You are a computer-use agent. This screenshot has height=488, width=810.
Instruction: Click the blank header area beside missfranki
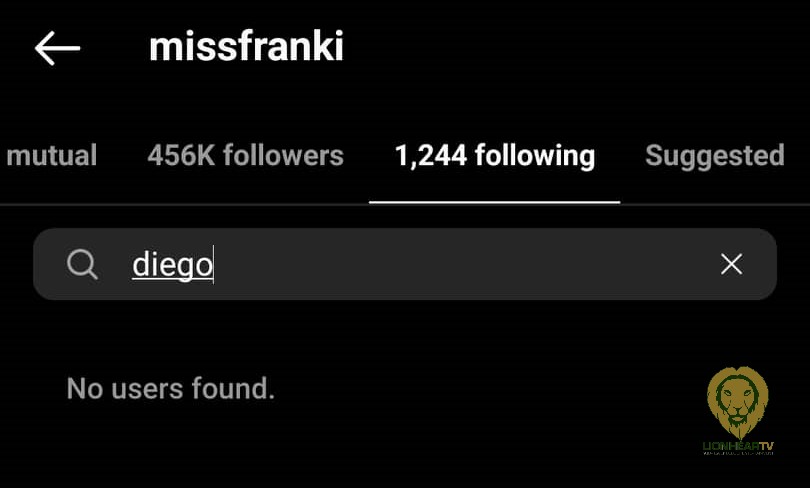coord(568,47)
